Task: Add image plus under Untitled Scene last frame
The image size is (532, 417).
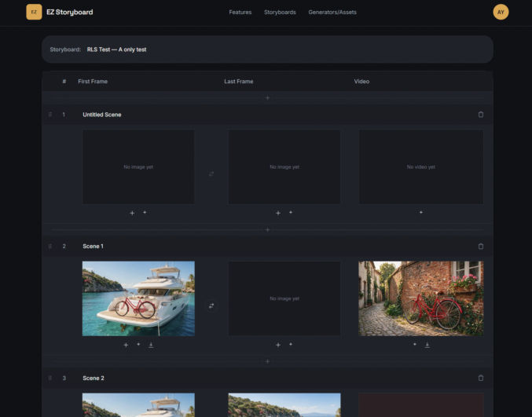Action: point(278,213)
